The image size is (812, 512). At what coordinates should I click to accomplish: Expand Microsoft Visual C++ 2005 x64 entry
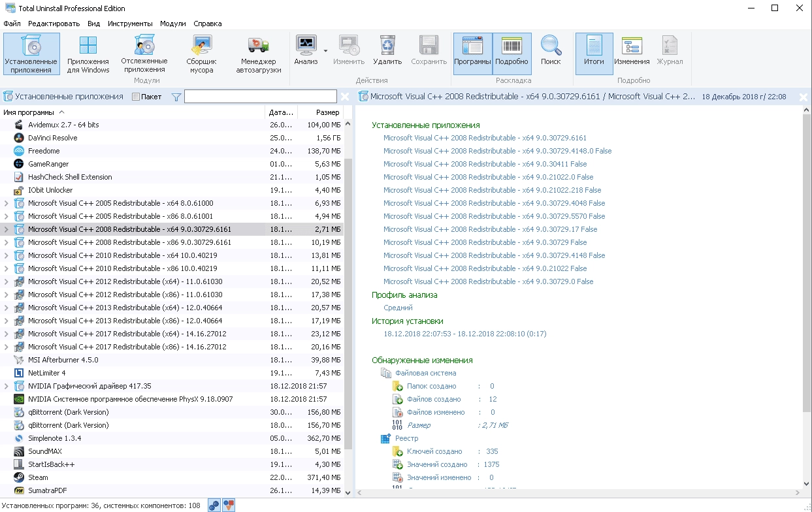click(7, 203)
